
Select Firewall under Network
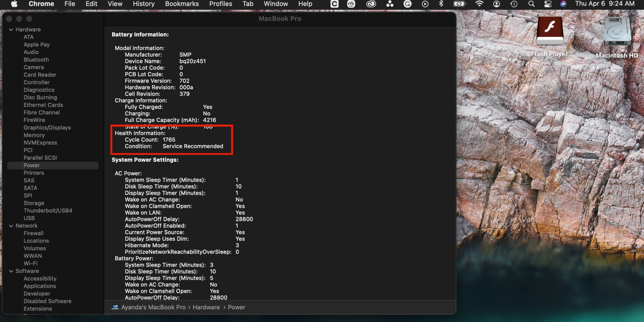[x=33, y=233]
